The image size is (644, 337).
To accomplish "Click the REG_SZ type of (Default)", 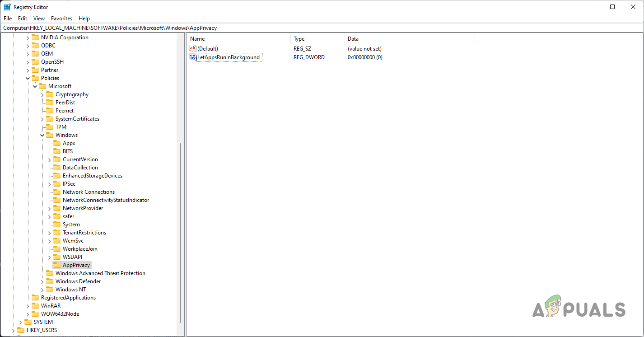I will [302, 48].
